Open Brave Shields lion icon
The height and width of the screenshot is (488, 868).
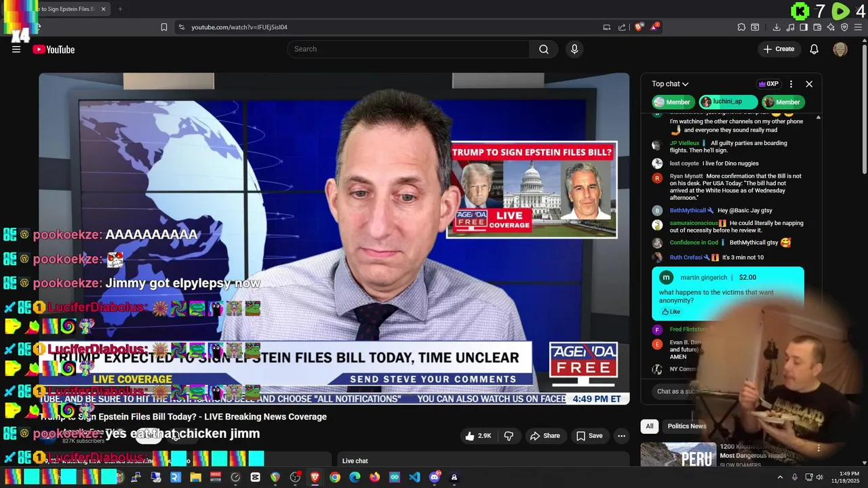(x=639, y=27)
